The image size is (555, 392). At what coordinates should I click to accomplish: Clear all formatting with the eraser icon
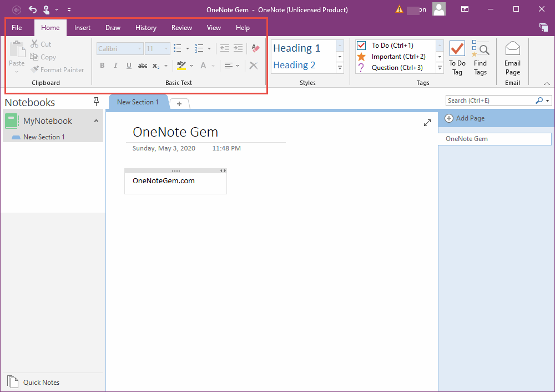pos(255,48)
